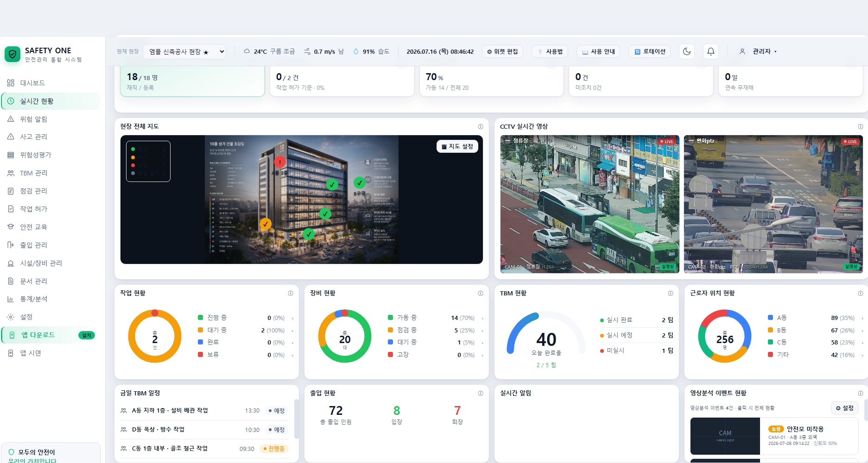Click orange check marker on building map
868x463 pixels.
[266, 224]
